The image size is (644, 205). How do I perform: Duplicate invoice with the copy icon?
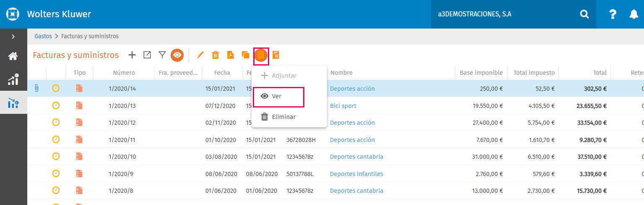click(246, 55)
